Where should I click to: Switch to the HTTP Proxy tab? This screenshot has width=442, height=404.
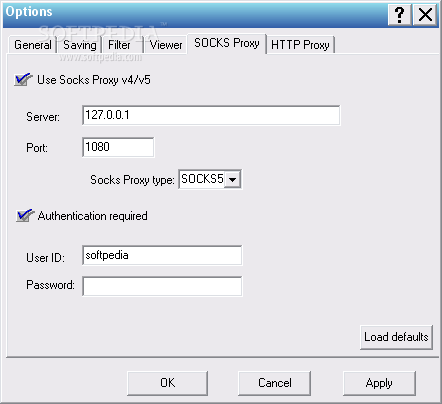pyautogui.click(x=300, y=45)
